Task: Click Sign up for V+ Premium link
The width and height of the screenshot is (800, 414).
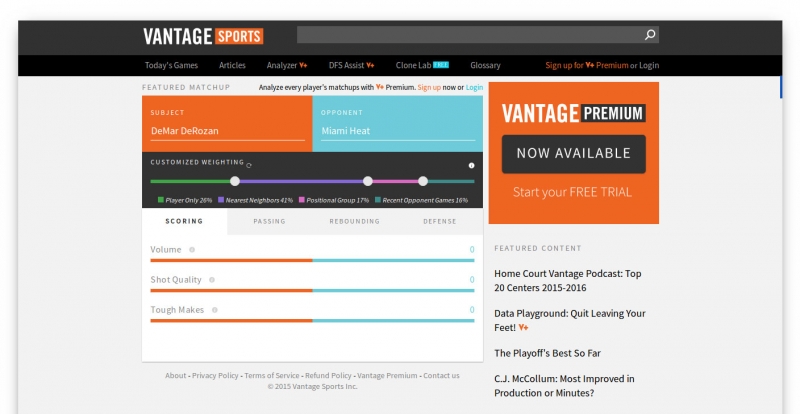Action: [x=587, y=65]
